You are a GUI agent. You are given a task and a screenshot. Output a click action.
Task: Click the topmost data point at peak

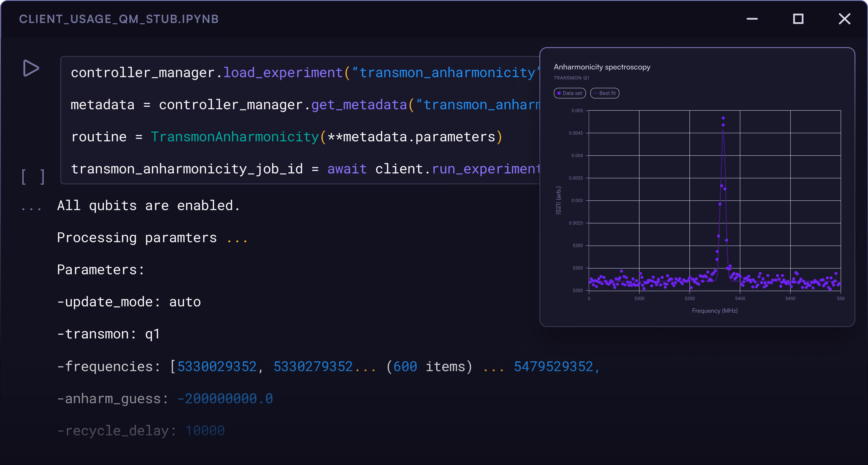click(x=723, y=118)
